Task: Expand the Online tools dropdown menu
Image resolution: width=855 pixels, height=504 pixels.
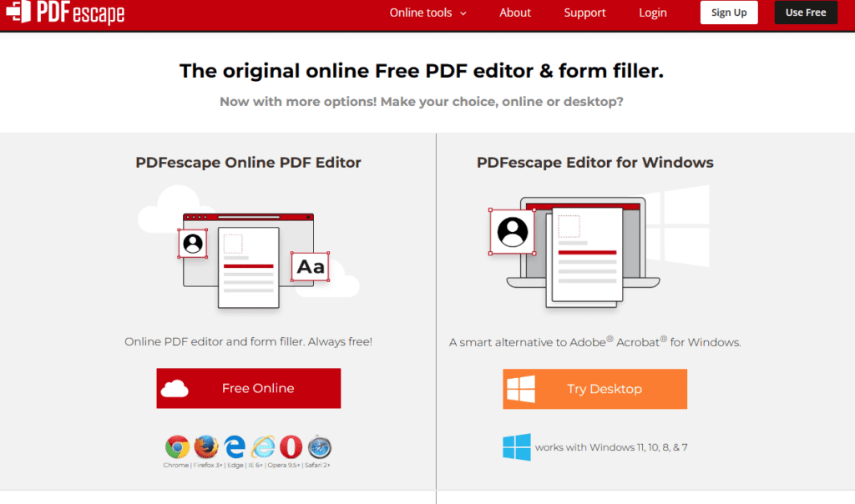Action: (427, 13)
